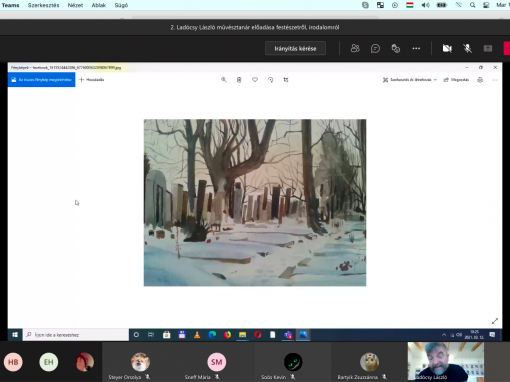Unmute the microphone

(467, 48)
